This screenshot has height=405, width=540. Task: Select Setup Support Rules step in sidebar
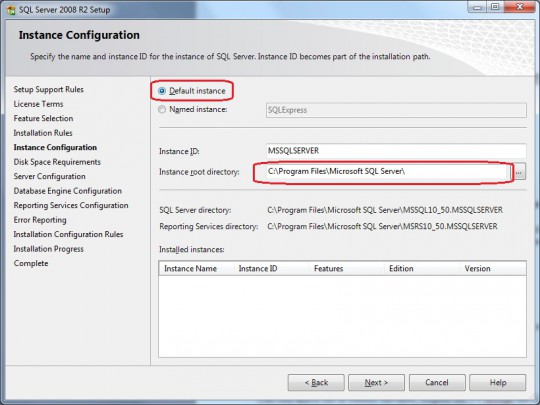click(x=49, y=90)
